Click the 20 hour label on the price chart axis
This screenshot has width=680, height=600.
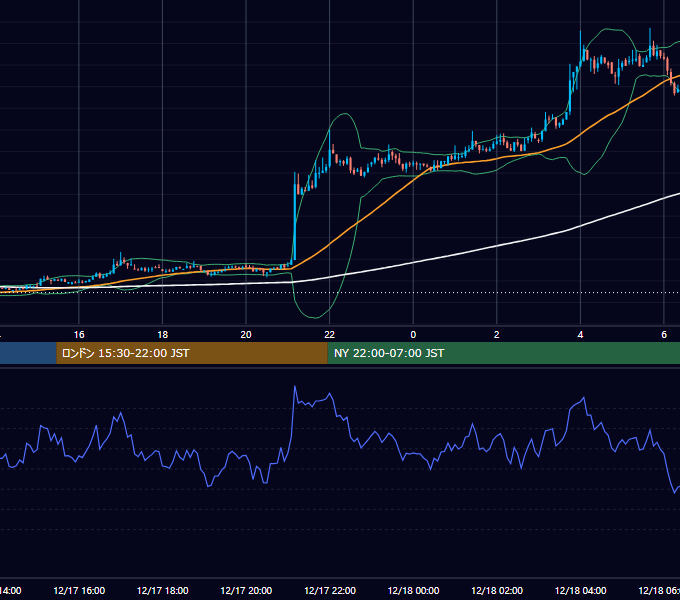pos(246,335)
